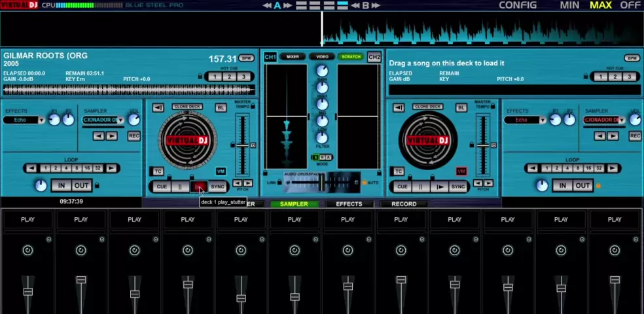Open the RECORD tab
The image size is (644, 314).
pos(404,204)
